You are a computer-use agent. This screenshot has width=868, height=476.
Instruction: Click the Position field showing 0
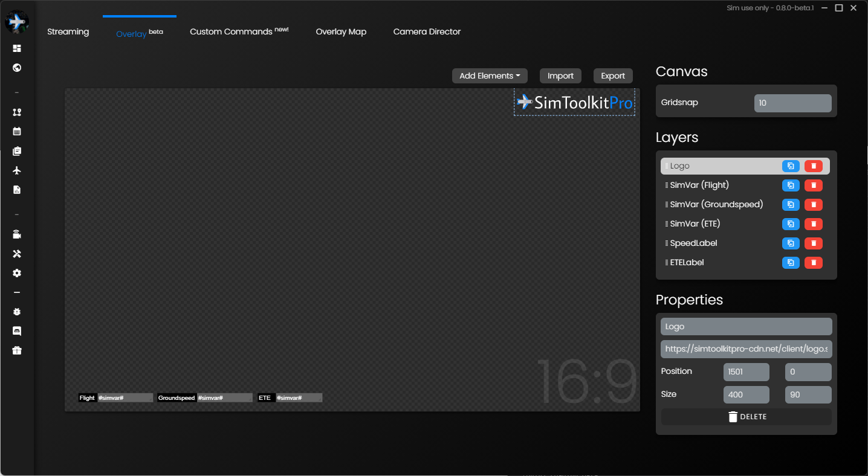click(x=808, y=372)
